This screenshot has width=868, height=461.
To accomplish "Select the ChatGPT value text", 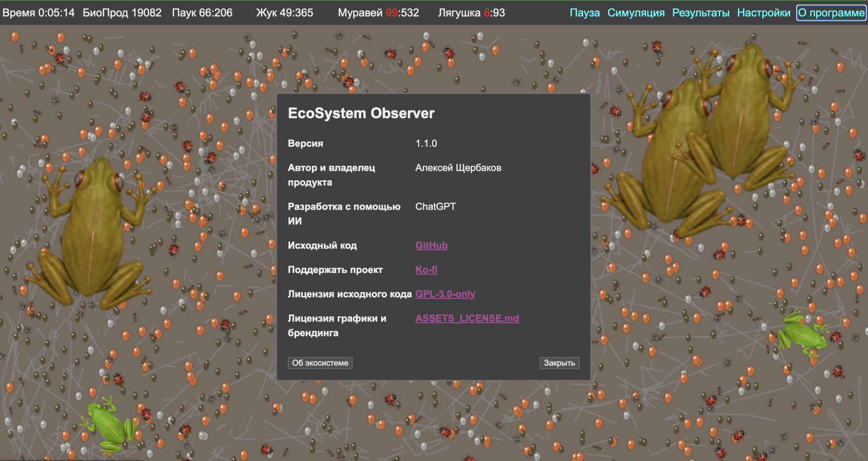I will click(x=435, y=207).
